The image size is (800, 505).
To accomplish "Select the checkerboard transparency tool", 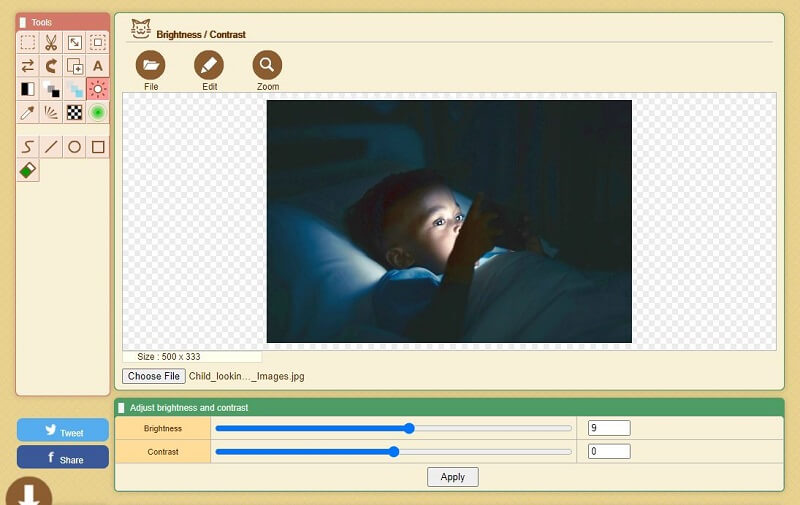I will (74, 113).
